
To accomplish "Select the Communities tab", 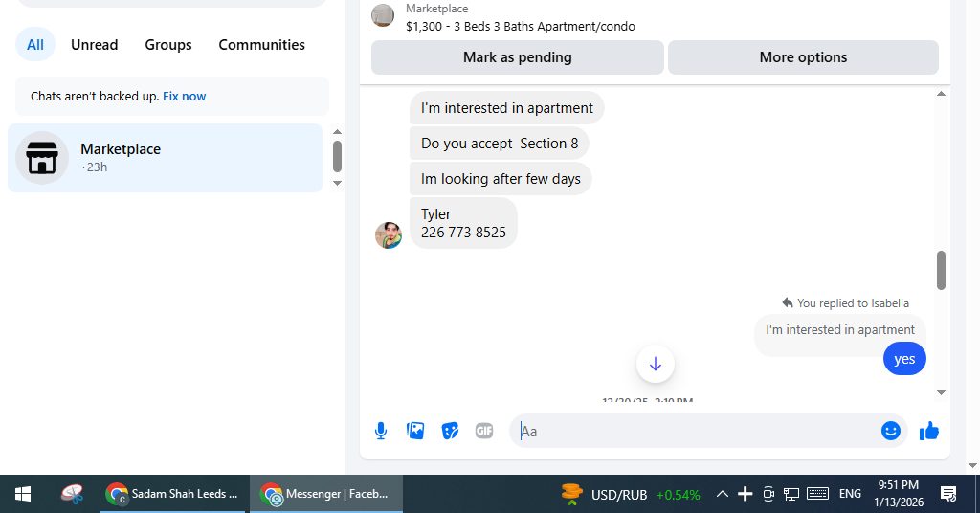I will (x=262, y=45).
